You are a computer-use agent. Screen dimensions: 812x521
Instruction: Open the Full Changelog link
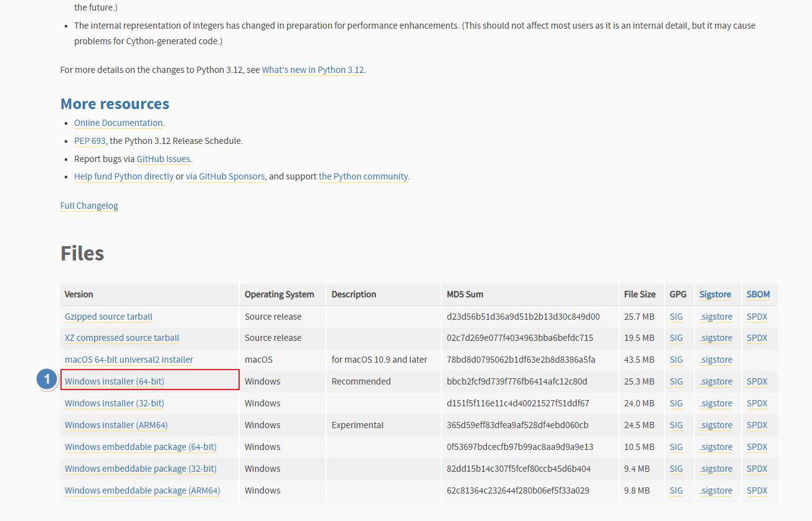89,206
